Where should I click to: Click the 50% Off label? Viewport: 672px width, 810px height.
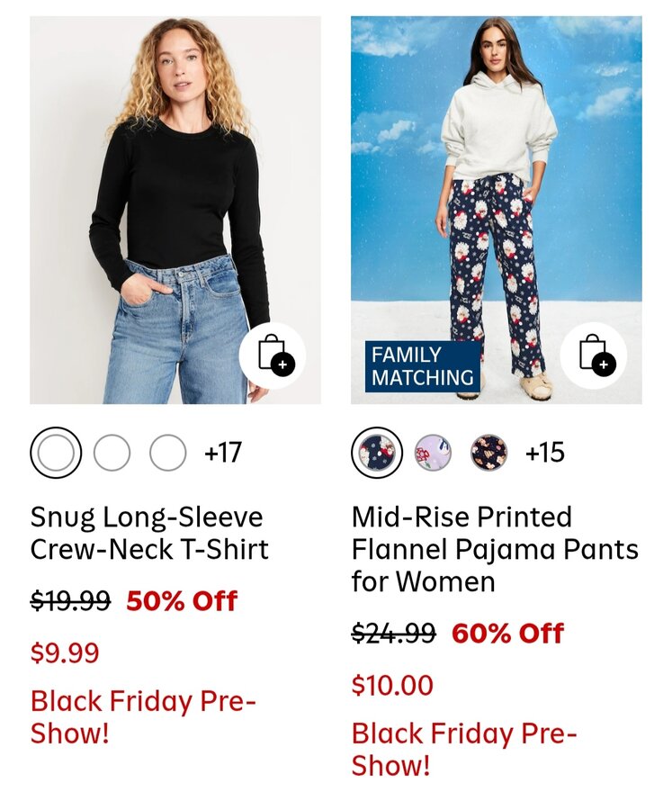click(x=182, y=601)
